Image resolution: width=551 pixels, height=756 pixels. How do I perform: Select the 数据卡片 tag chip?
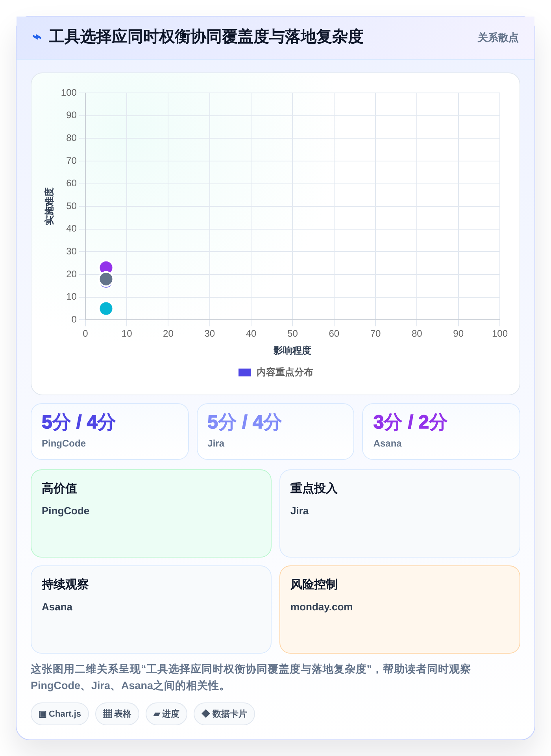click(224, 714)
